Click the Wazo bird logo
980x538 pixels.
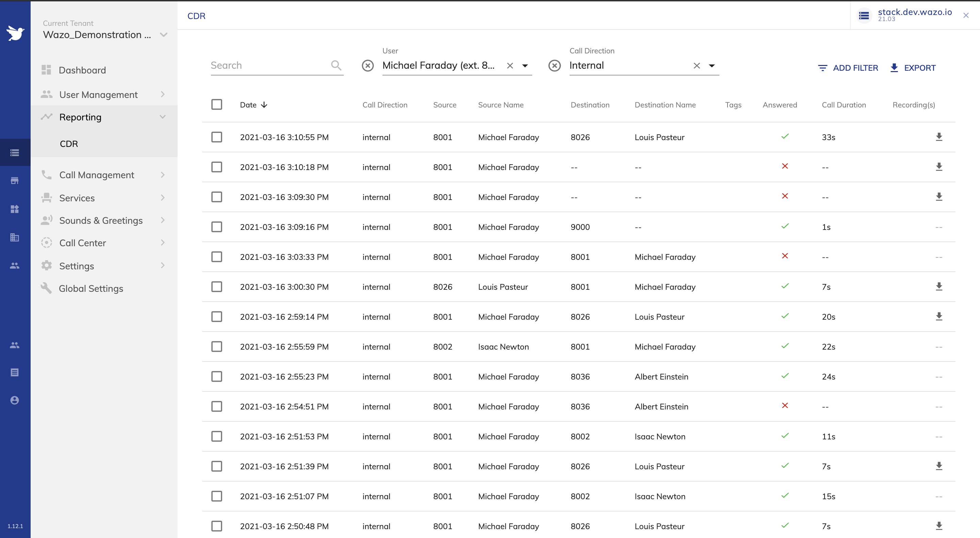[x=15, y=33]
